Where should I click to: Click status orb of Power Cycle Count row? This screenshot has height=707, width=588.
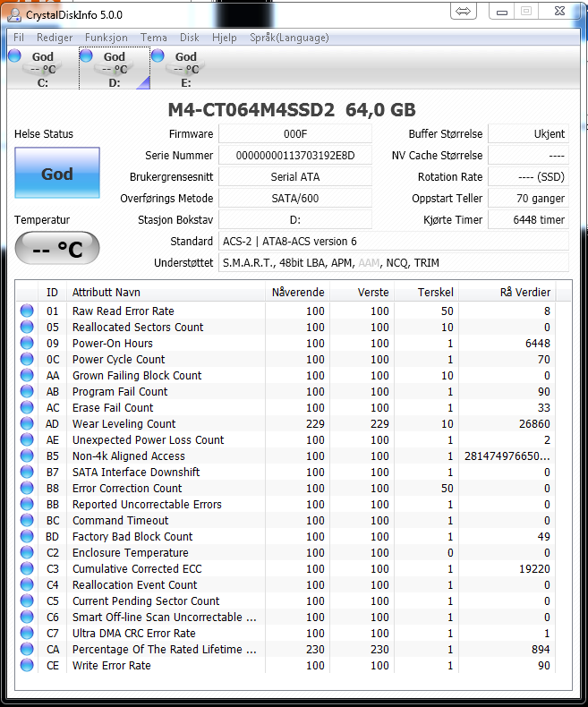[27, 360]
